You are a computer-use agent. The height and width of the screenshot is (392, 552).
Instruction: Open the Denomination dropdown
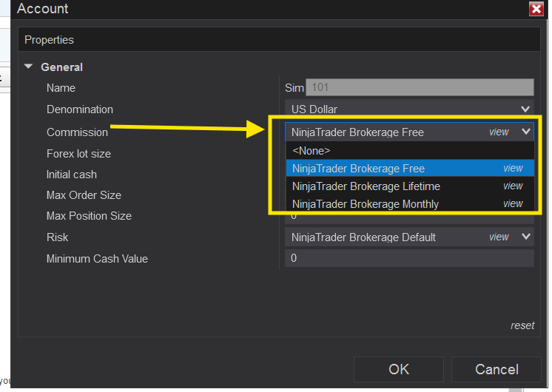click(526, 109)
